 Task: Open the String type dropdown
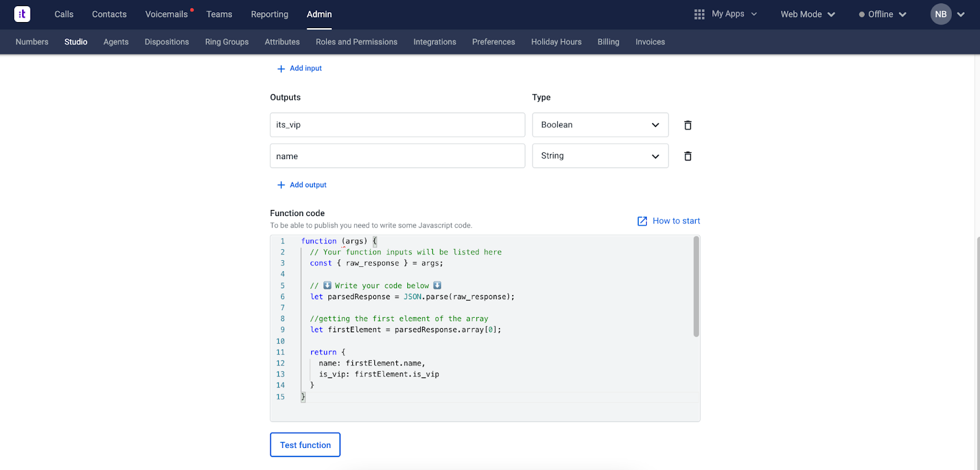point(600,156)
